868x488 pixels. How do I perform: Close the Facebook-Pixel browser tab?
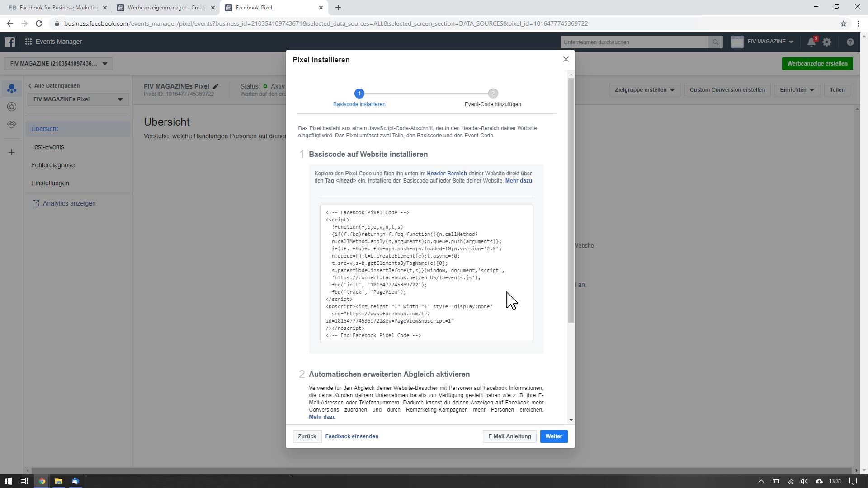point(321,8)
